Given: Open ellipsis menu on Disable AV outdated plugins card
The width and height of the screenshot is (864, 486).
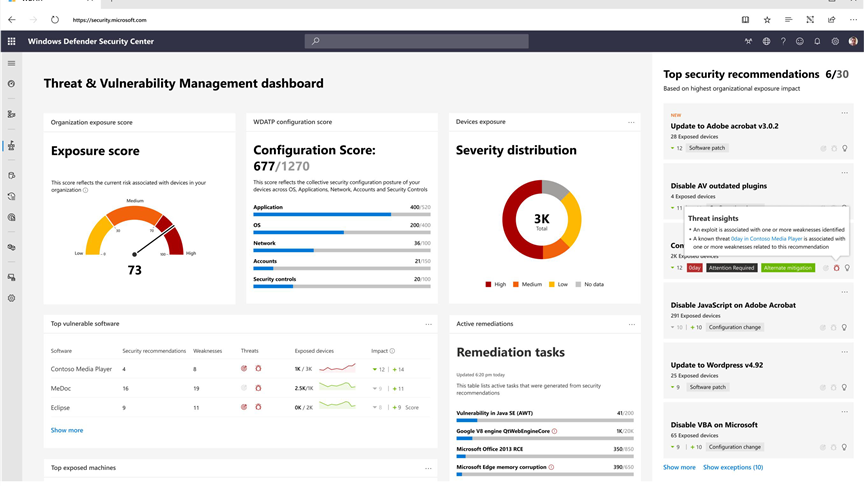Looking at the screenshot, I should click(x=845, y=173).
